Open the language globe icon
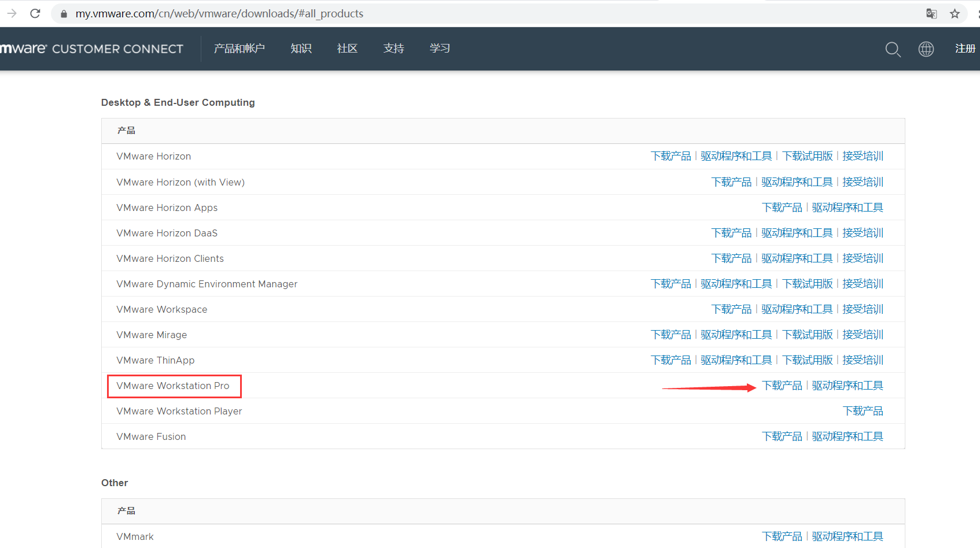The width and height of the screenshot is (980, 548). [x=926, y=49]
